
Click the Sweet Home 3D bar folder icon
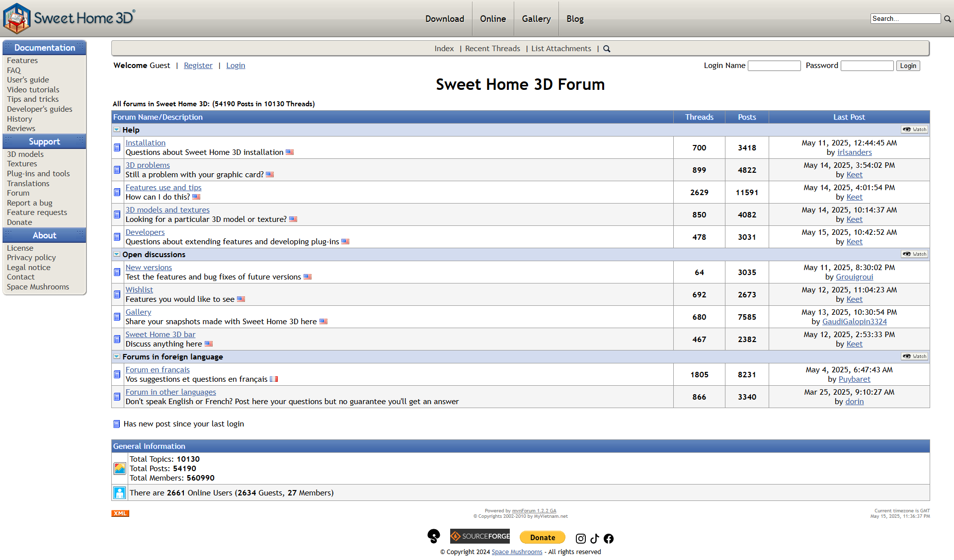pos(117,340)
